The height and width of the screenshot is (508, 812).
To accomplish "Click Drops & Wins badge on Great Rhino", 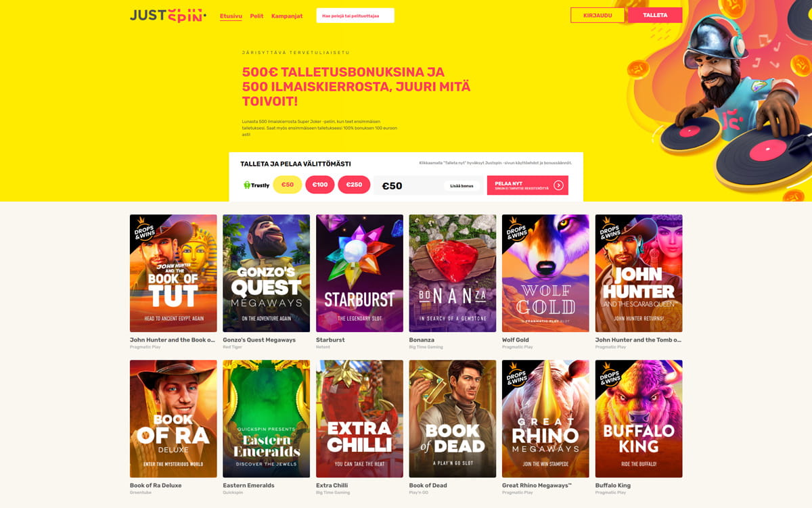I will coord(517,374).
